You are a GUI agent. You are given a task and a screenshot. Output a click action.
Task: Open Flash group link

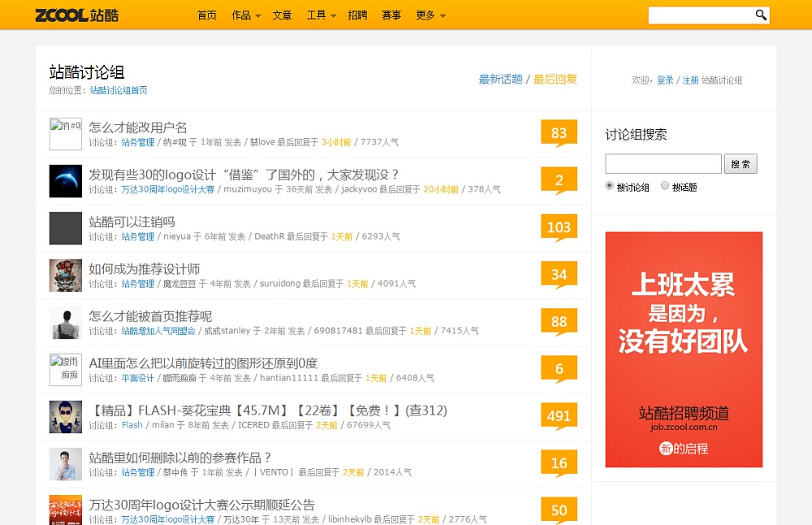pyautogui.click(x=132, y=425)
